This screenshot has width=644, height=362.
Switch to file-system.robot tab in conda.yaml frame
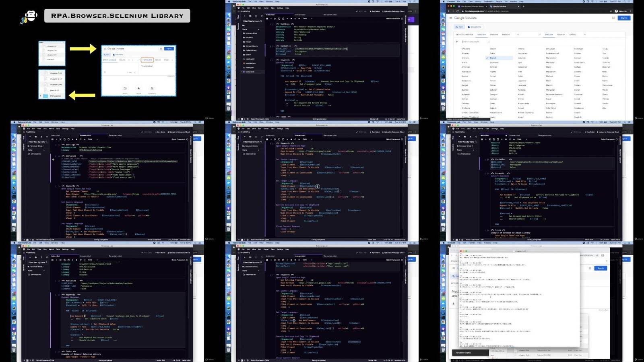tap(330, 14)
